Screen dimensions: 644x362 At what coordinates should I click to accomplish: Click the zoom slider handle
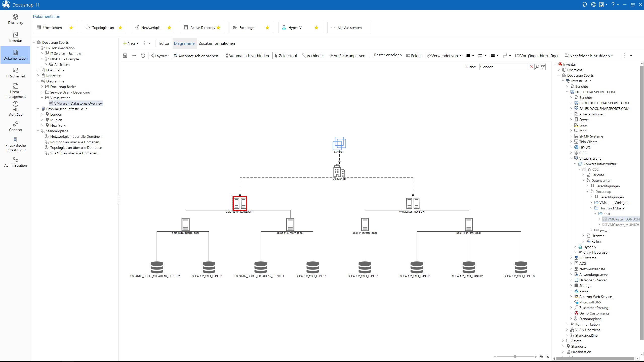[x=515, y=356]
